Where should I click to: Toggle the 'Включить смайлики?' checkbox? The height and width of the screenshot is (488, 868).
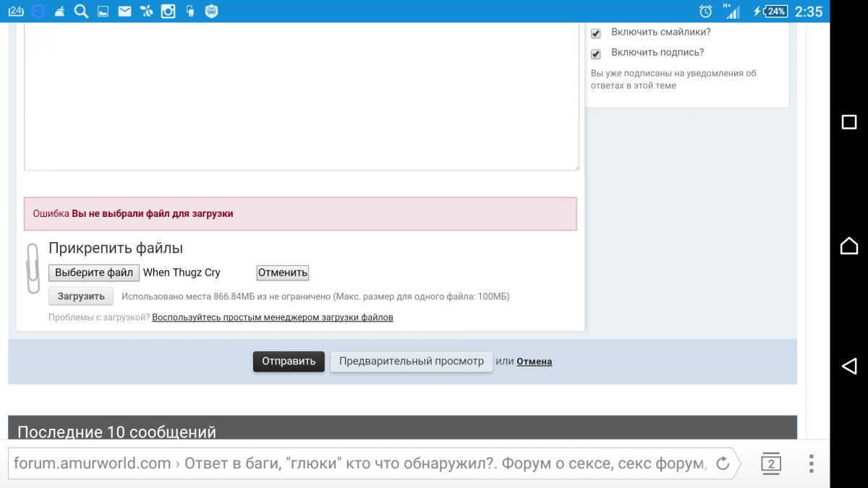point(596,33)
